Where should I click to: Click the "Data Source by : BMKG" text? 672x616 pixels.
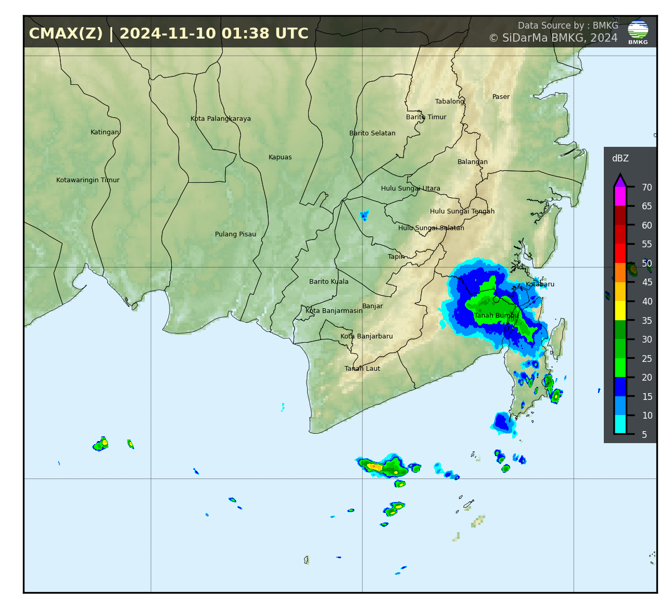coord(568,26)
